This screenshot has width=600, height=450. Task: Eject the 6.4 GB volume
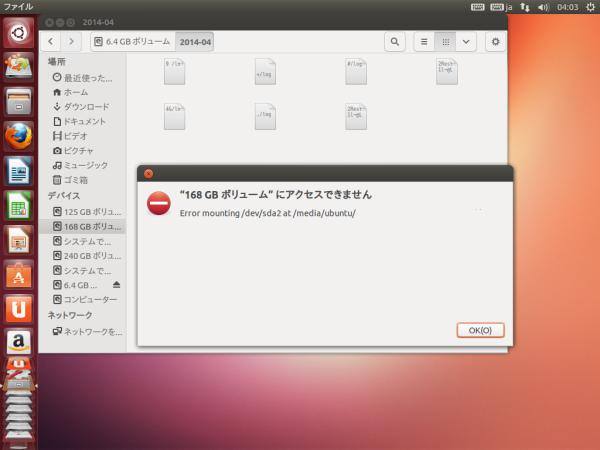click(x=116, y=285)
